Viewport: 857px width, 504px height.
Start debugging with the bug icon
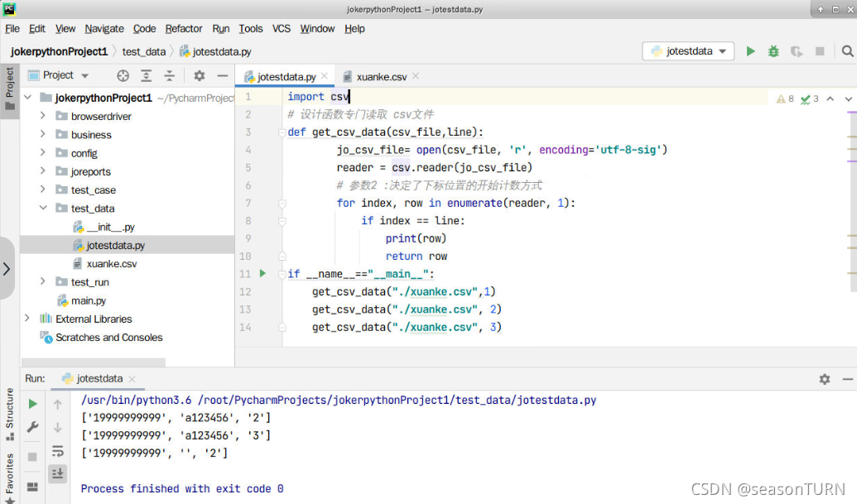(773, 51)
